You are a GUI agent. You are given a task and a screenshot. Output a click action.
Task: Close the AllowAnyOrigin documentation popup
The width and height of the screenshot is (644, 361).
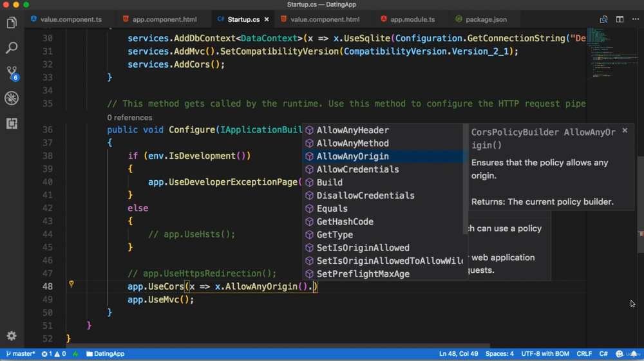pyautogui.click(x=625, y=131)
